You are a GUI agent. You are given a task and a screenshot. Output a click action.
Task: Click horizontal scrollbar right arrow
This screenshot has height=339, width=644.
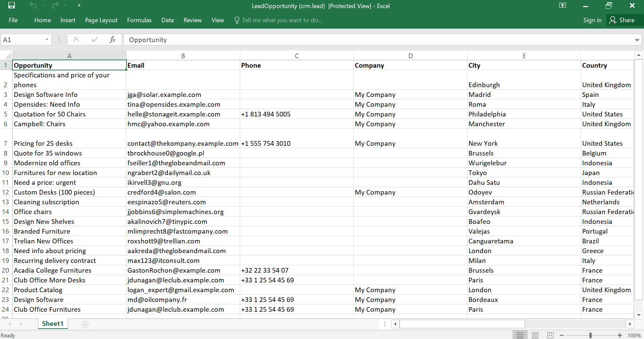(630, 324)
